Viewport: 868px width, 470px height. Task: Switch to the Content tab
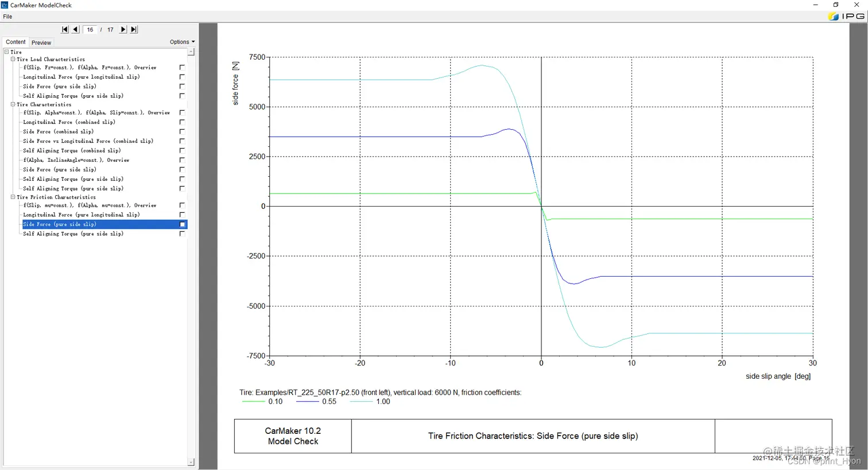[x=15, y=42]
